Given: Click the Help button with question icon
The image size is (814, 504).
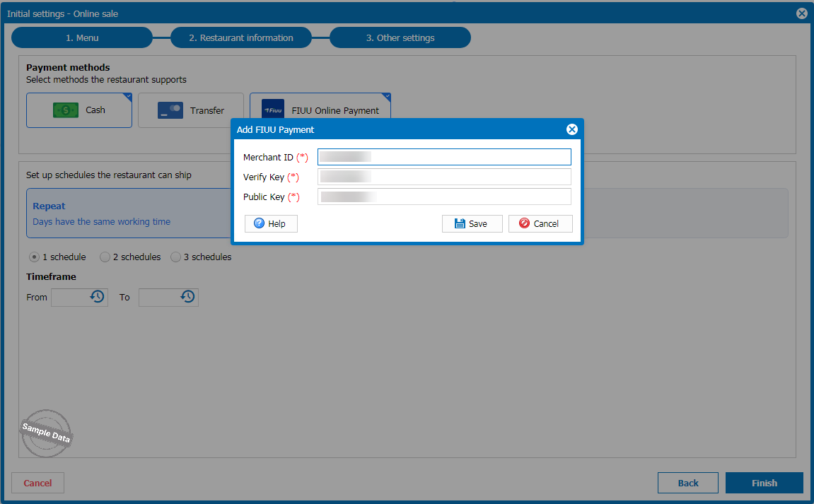Looking at the screenshot, I should [271, 223].
